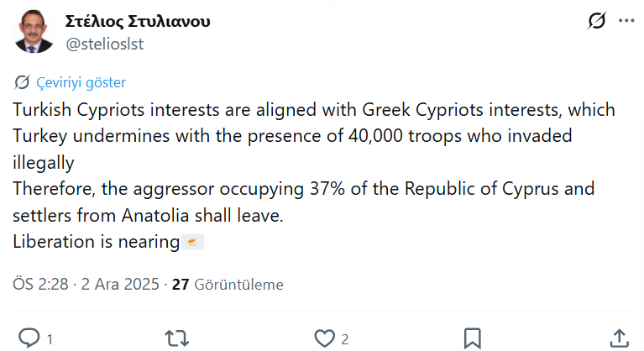Image resolution: width=644 pixels, height=351 pixels.
Task: Bookmark this tweet
Action: [472, 338]
